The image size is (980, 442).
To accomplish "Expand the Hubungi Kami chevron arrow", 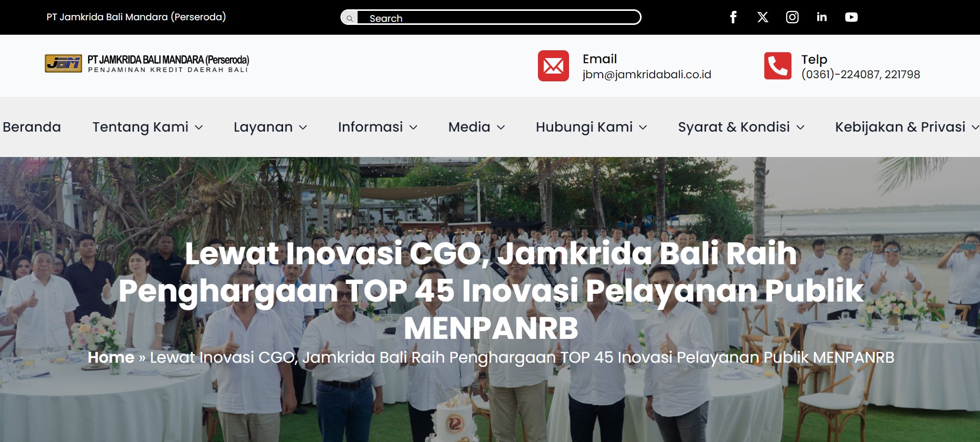I will click(x=643, y=127).
